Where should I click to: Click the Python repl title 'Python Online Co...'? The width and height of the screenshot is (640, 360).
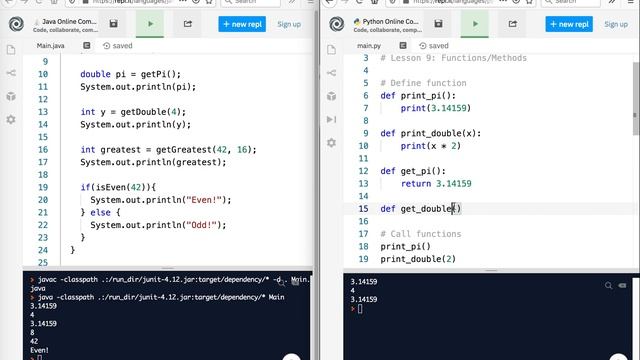(x=390, y=21)
